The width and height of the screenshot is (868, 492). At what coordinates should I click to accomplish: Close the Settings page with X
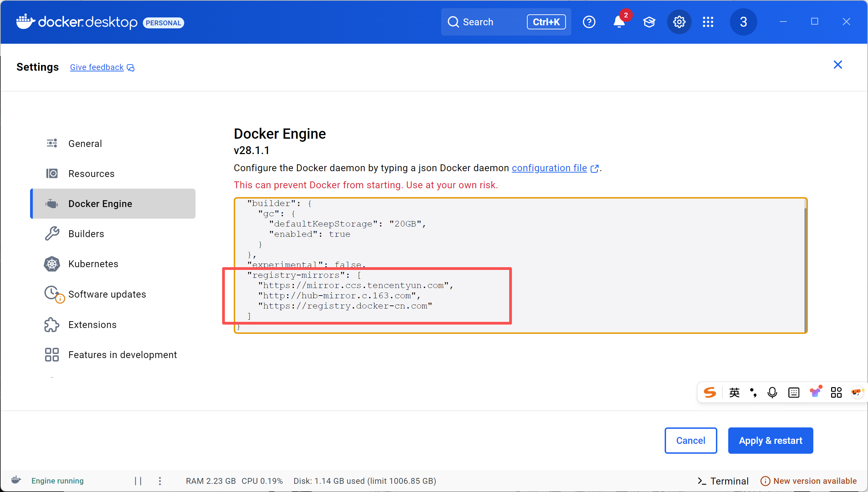[x=838, y=65]
